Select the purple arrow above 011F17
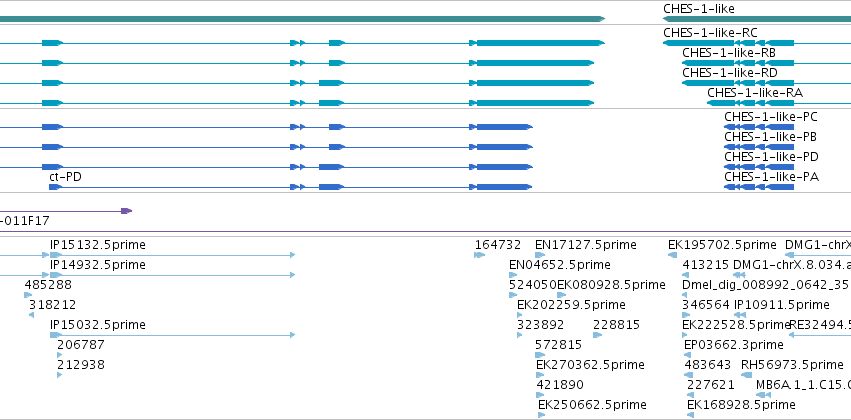 click(126, 211)
